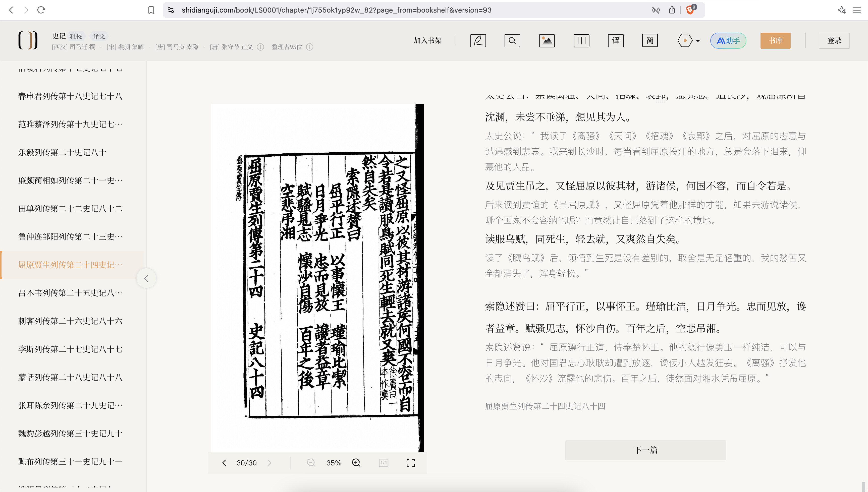Screen dimensions: 868x492
Task: Click the fullscreen icon under scan viewer
Action: coord(410,463)
